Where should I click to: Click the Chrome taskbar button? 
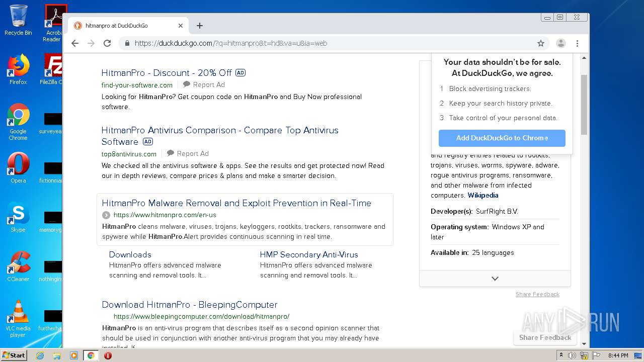tap(91, 355)
